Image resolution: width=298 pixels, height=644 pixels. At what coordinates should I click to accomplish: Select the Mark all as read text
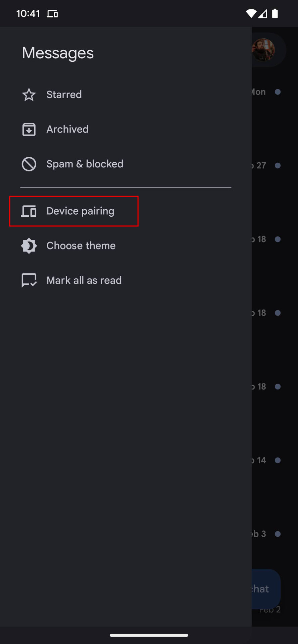coord(84,280)
